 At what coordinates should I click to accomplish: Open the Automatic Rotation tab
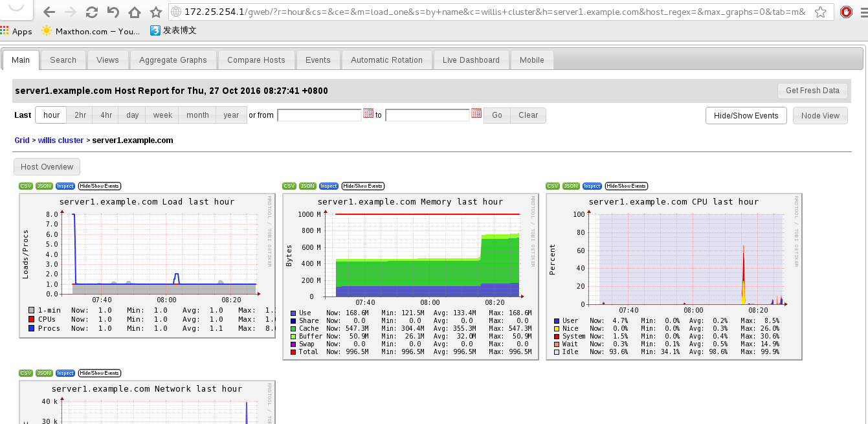pos(386,60)
